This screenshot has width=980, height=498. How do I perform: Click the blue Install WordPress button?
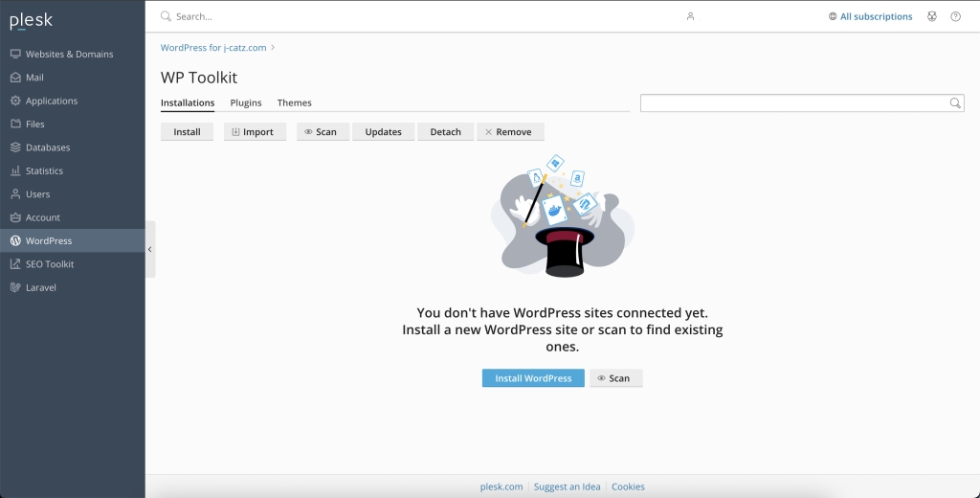(x=533, y=378)
